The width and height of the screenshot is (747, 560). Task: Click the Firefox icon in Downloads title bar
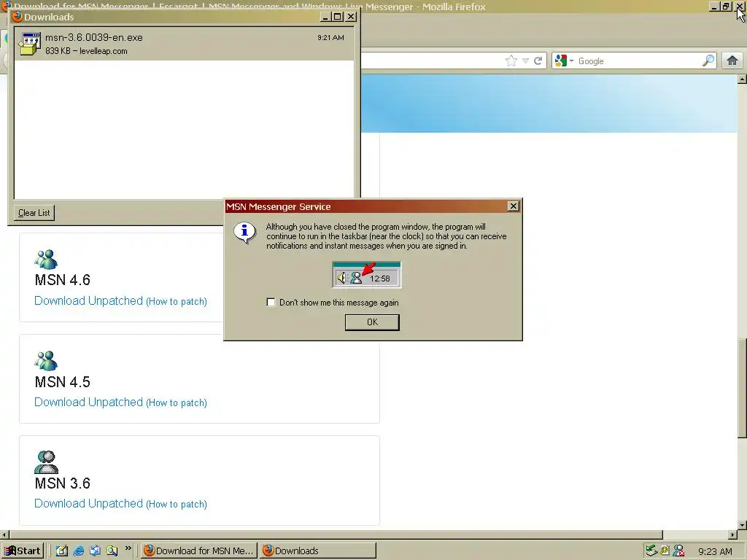[18, 17]
